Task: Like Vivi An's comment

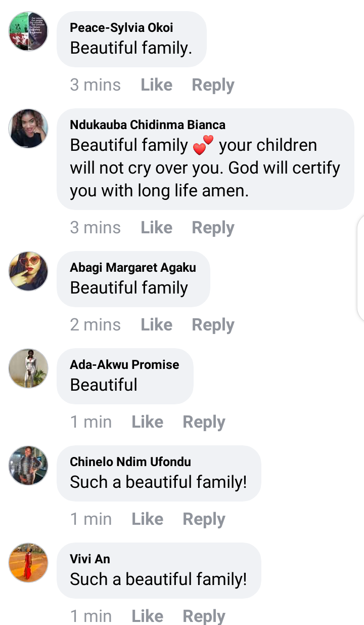Action: click(147, 616)
